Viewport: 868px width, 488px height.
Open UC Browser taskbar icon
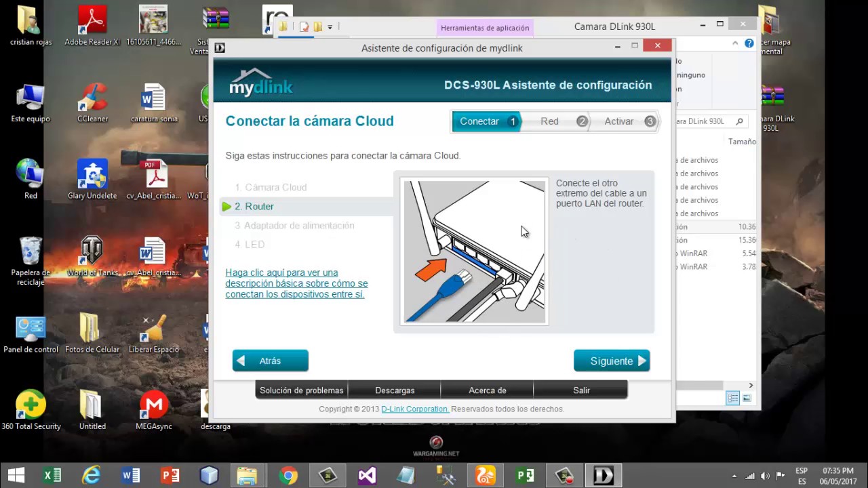pos(485,475)
